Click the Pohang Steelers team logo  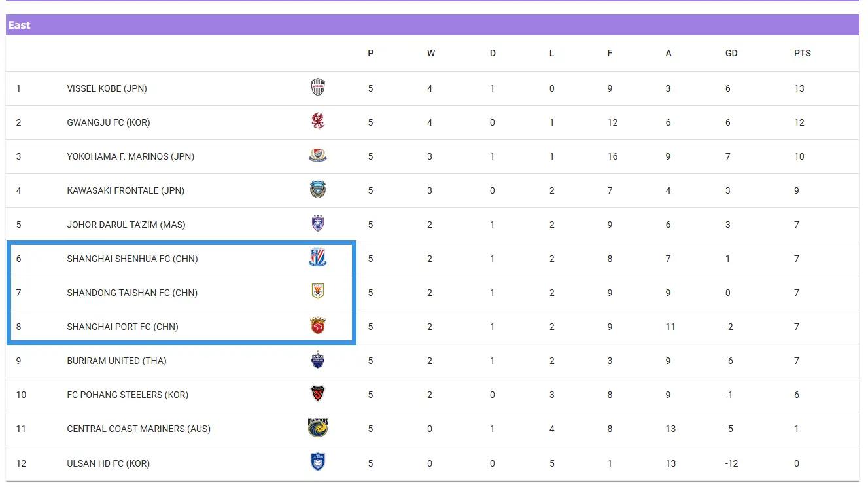[318, 394]
